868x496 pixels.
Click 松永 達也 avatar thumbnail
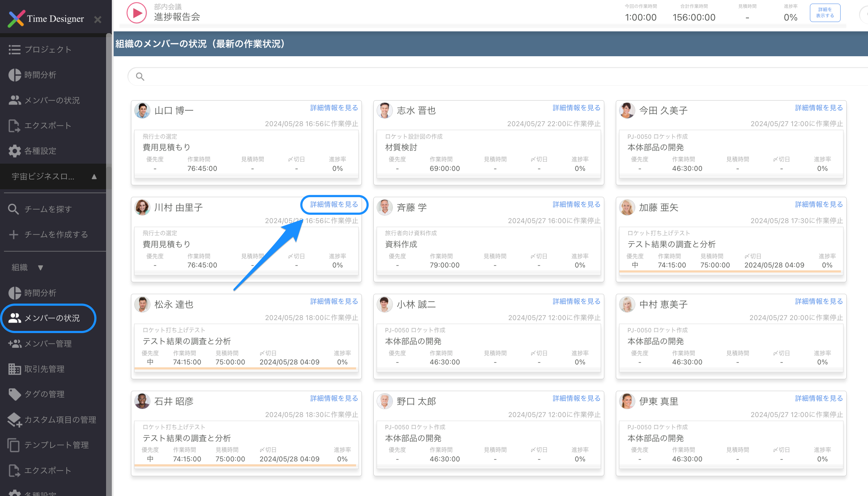click(x=142, y=305)
